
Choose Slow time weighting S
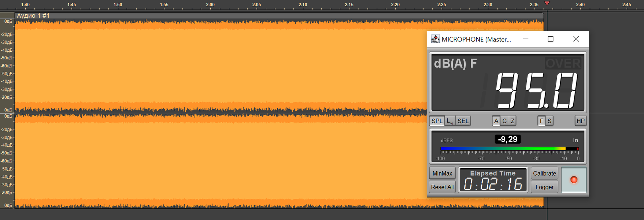[549, 121]
